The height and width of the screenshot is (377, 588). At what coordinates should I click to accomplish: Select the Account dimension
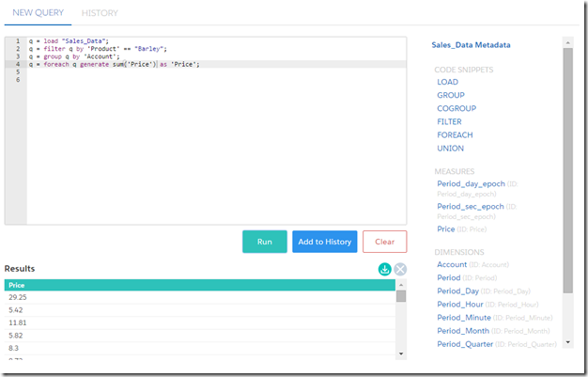coord(452,264)
